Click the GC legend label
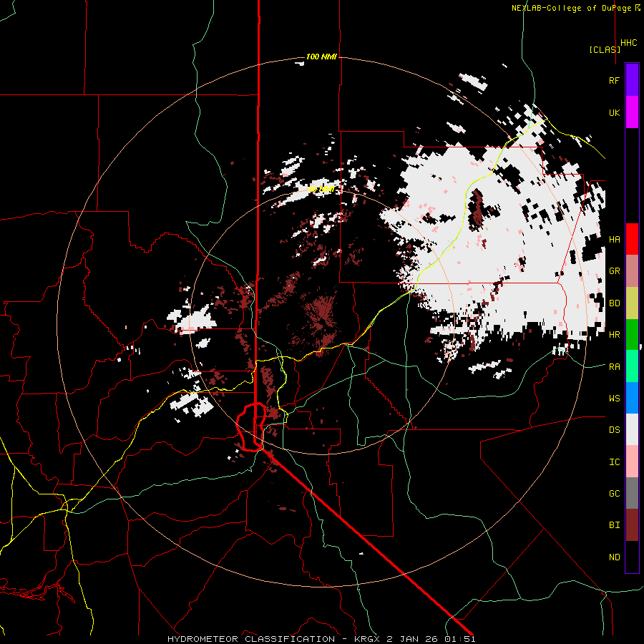Image resolution: width=644 pixels, height=644 pixels. point(614,494)
